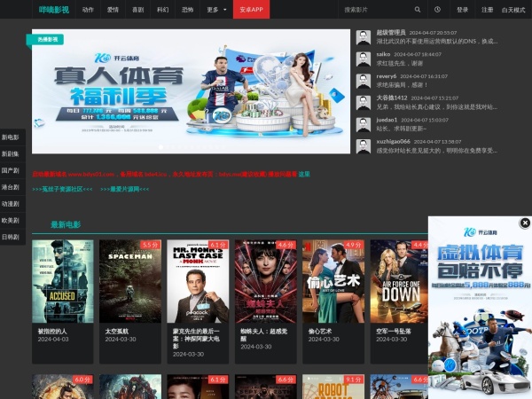Open the 喜剧 category
The height and width of the screenshot is (399, 532).
(137, 10)
